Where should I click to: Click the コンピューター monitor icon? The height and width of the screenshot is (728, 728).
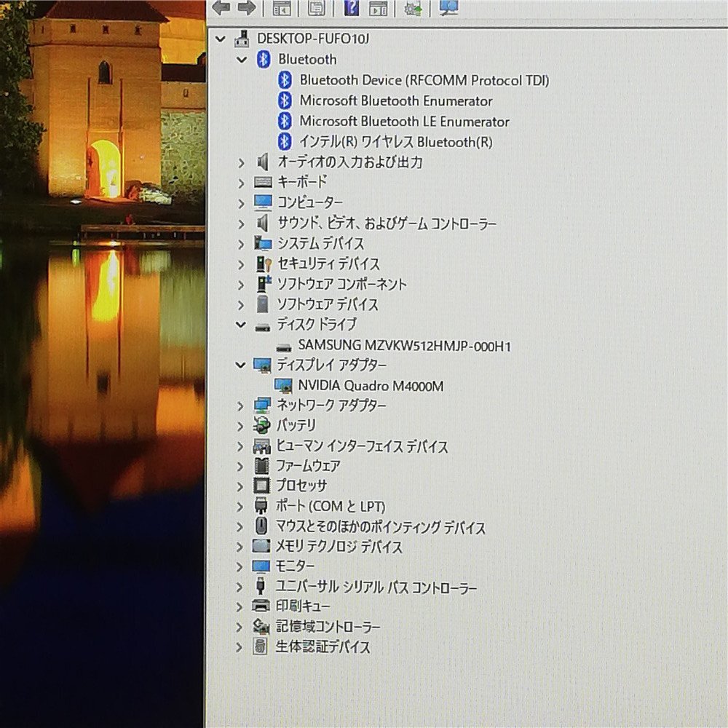263,202
